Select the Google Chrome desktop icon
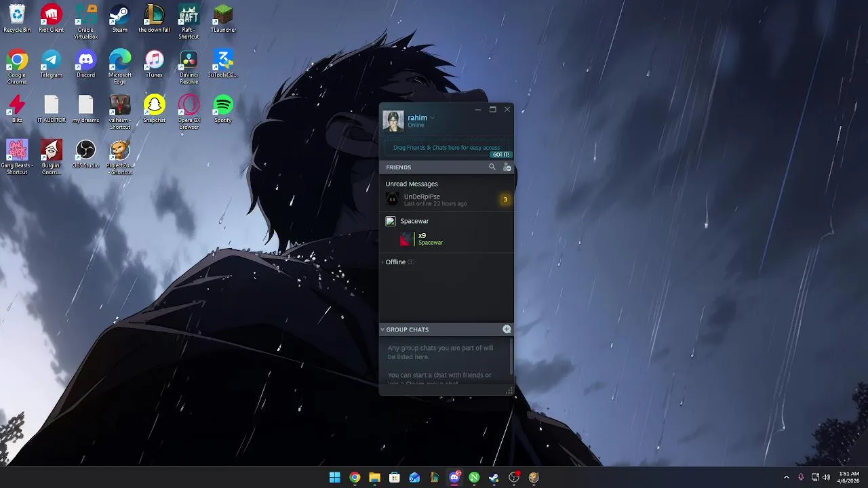 pos(17,66)
